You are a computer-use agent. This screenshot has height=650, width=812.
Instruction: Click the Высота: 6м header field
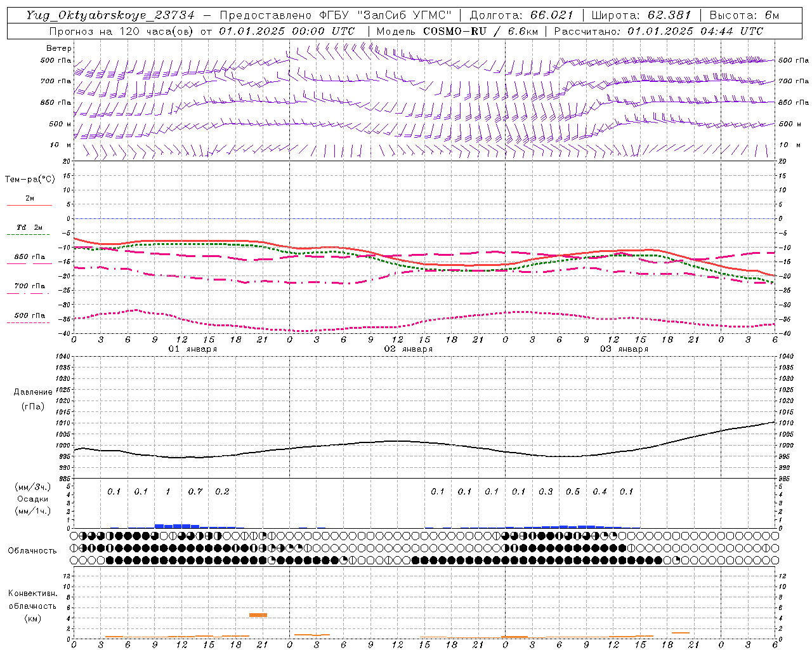click(x=744, y=16)
